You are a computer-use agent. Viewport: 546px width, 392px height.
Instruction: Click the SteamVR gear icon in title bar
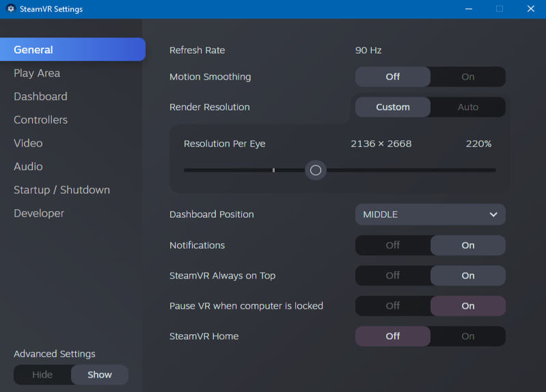11,8
